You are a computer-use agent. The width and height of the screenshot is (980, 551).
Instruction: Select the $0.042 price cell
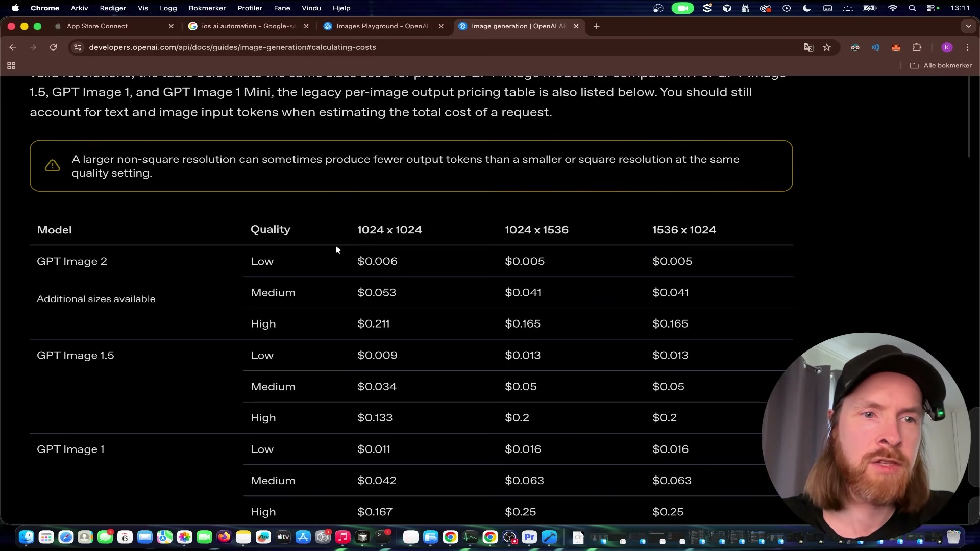(377, 481)
